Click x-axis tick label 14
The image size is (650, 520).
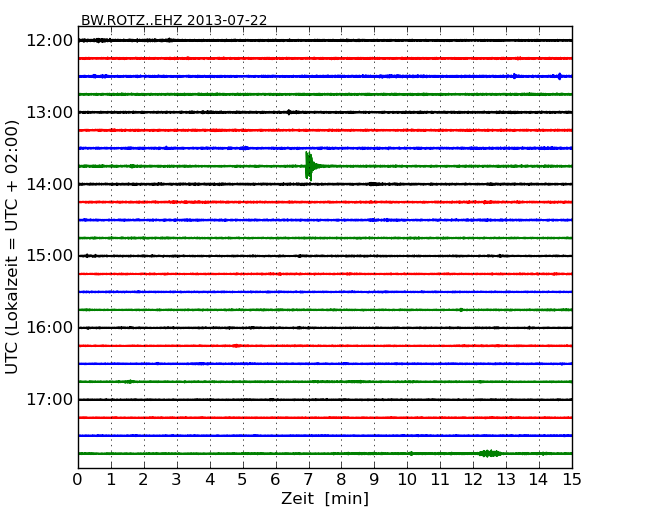pos(539,480)
